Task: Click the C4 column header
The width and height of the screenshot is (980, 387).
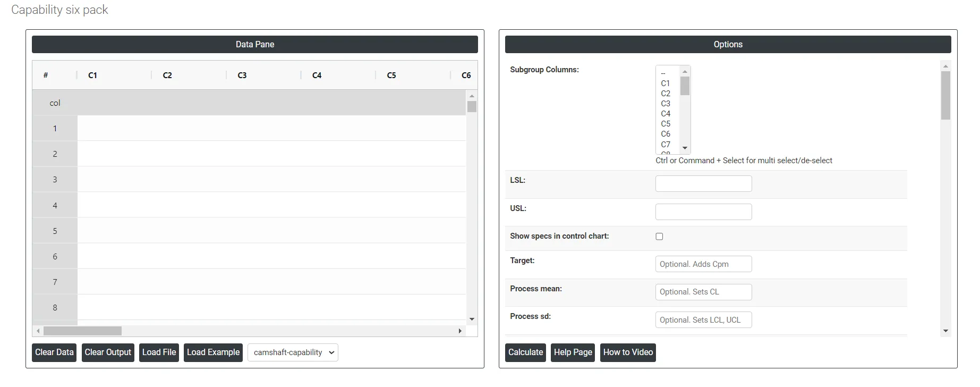Action: 339,75
